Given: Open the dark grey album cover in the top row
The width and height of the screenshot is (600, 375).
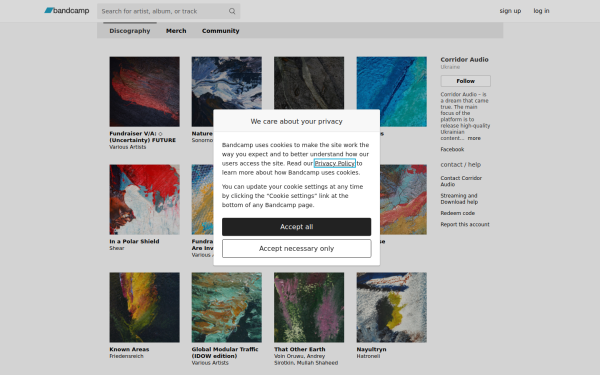Looking at the screenshot, I should pyautogui.click(x=309, y=83).
